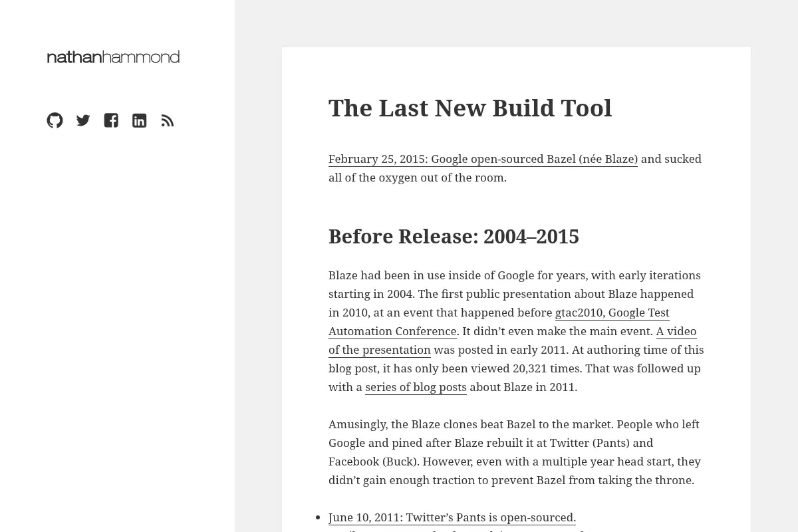Screen dimensions: 798x532
Task: Click the nathanhammond site logo
Action: click(113, 57)
